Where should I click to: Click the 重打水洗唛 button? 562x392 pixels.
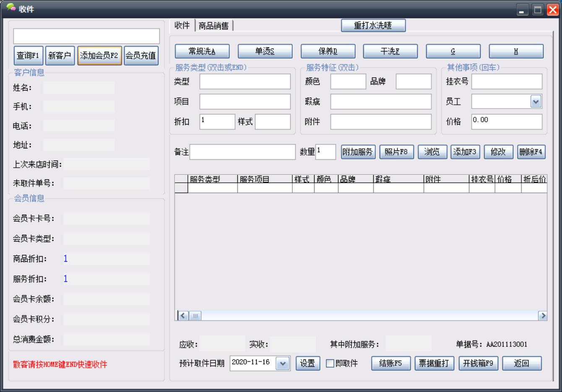[373, 26]
